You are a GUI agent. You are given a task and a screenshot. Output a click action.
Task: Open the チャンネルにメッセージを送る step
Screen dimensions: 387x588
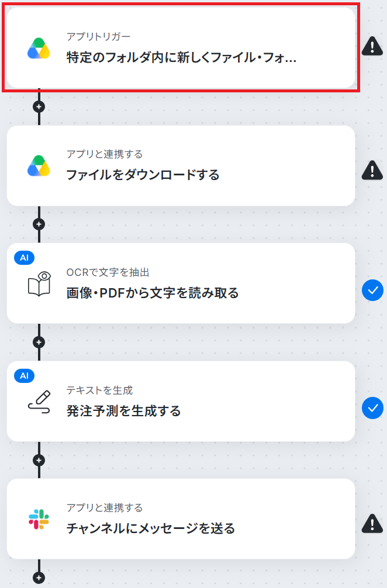181,518
